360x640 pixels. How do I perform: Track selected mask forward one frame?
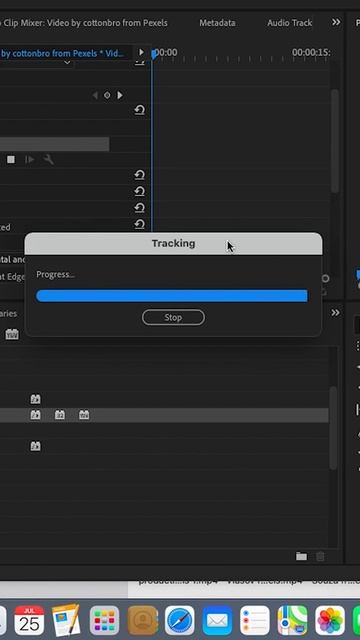pos(29,160)
